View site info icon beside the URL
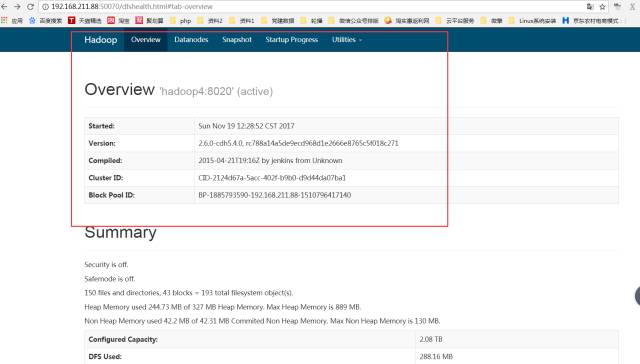The width and height of the screenshot is (640, 364). pyautogui.click(x=45, y=7)
